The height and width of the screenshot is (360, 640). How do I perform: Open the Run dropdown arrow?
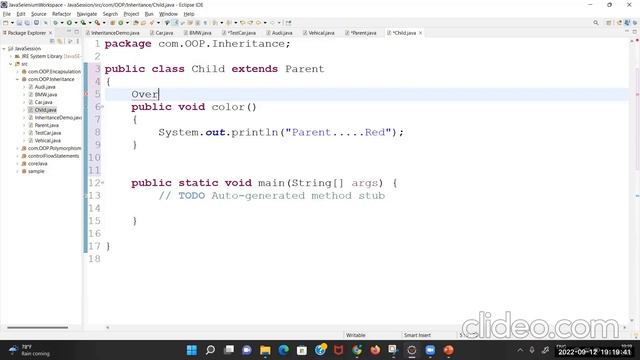(x=76, y=23)
